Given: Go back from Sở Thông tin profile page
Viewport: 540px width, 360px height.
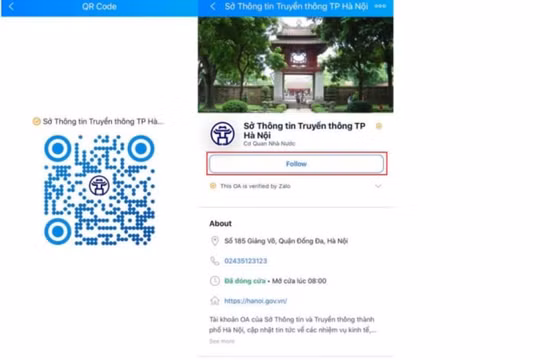Looking at the screenshot, I should 213,6.
